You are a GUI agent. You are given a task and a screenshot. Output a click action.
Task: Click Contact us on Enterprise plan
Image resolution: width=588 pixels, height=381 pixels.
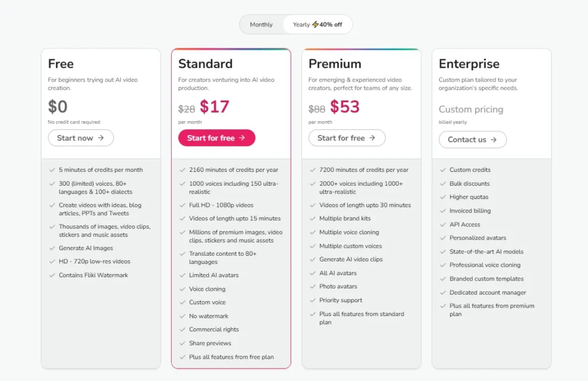coord(473,140)
